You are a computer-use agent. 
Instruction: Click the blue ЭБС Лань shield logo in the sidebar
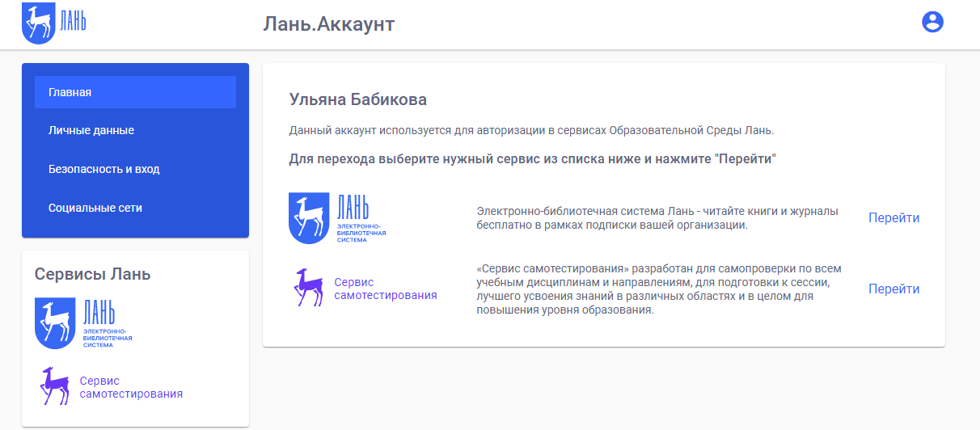click(55, 323)
